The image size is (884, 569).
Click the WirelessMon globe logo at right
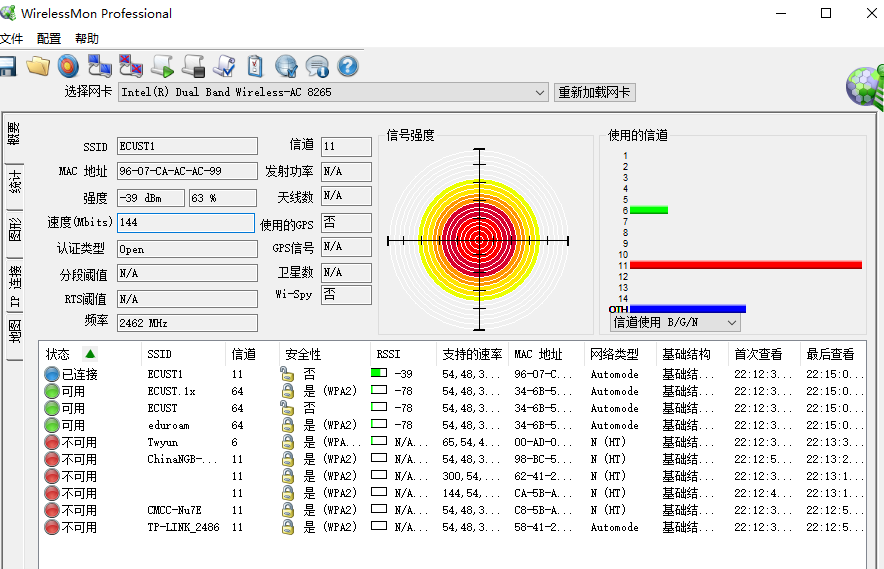pos(865,86)
